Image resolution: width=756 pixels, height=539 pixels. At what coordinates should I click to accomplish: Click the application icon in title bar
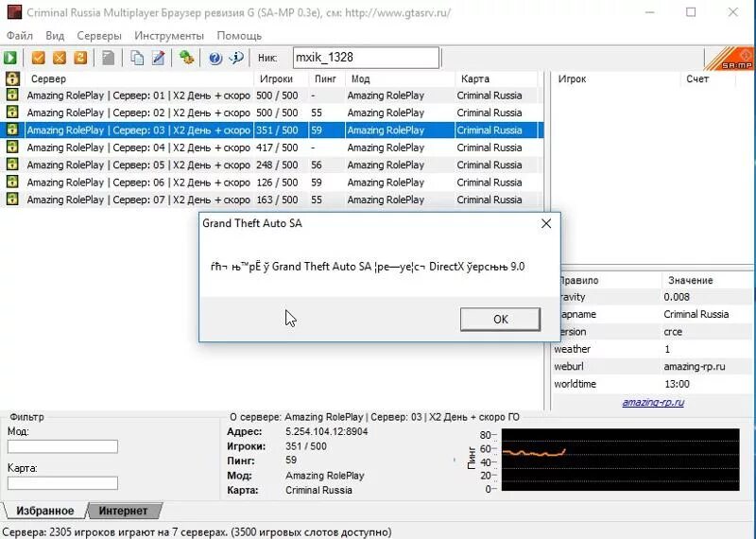[14, 12]
